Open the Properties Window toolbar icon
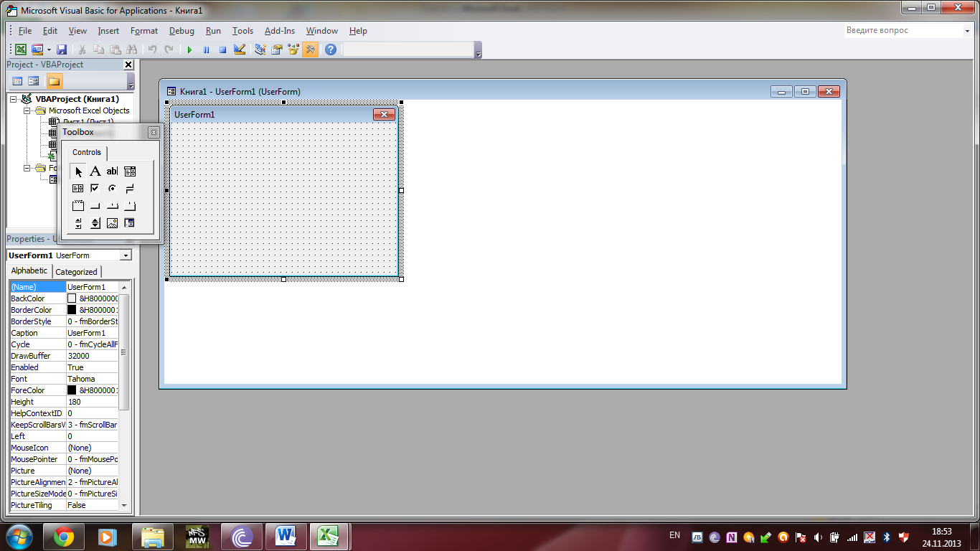 click(276, 50)
